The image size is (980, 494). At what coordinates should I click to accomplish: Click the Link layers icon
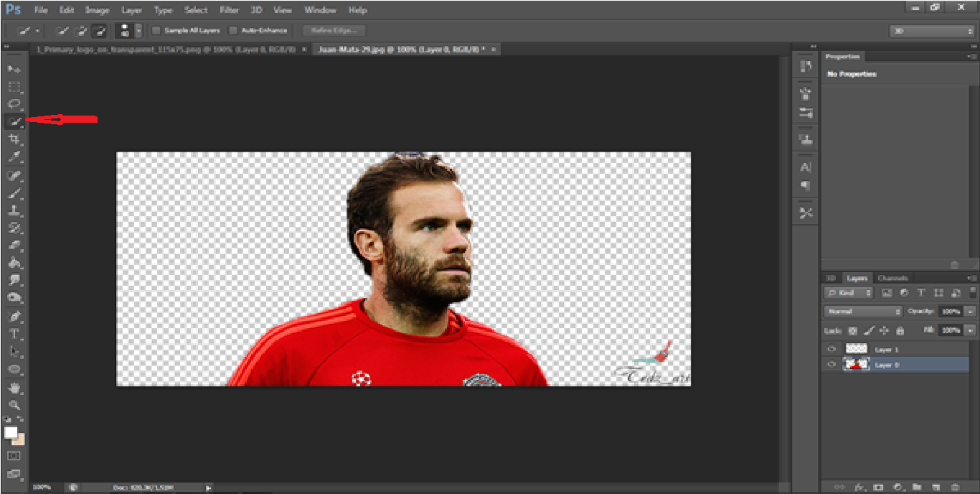839,487
